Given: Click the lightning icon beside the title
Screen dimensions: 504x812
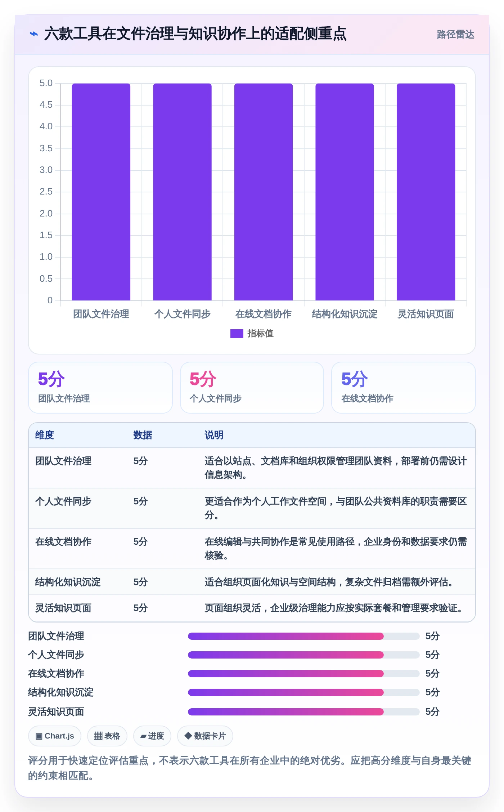Looking at the screenshot, I should pos(33,34).
